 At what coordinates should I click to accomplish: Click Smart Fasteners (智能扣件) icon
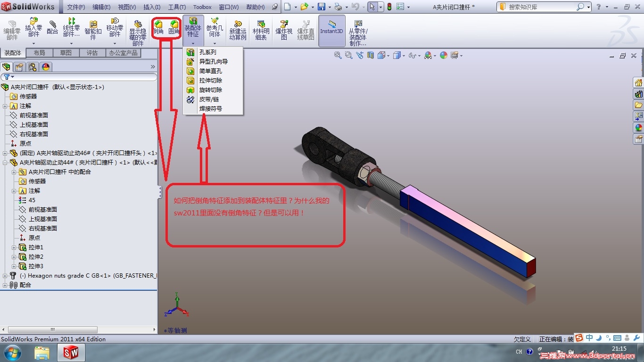point(93,24)
